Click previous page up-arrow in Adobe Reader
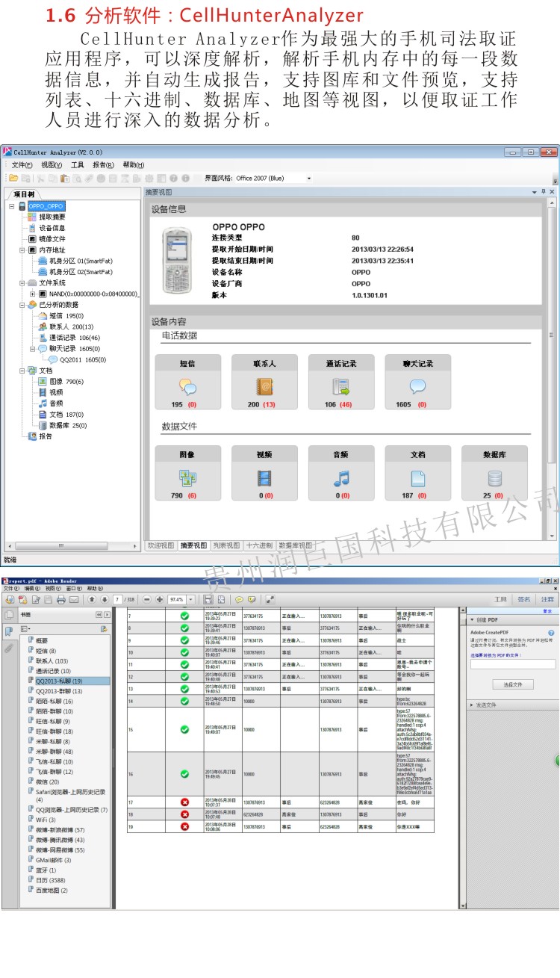Viewport: 560px width, 978px height. coord(92,599)
